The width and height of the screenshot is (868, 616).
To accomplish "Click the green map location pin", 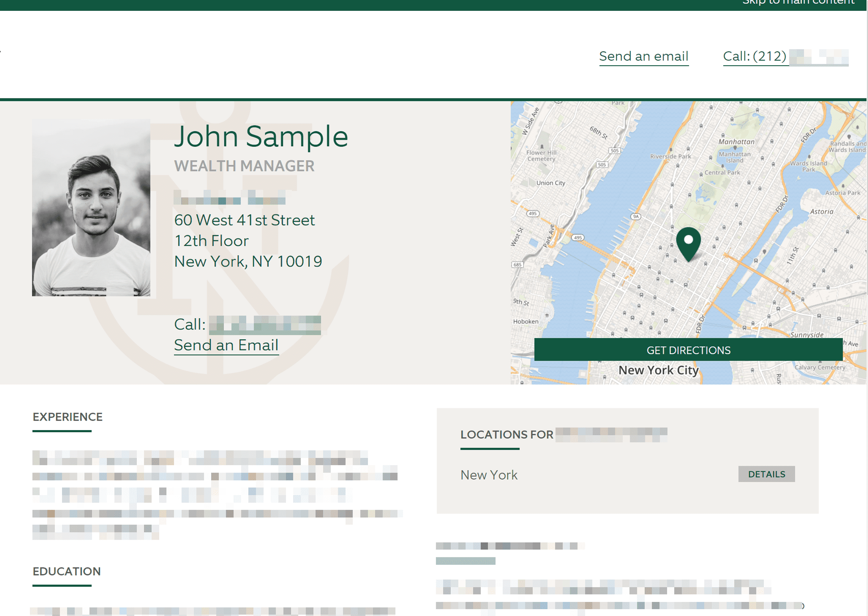I will (688, 243).
